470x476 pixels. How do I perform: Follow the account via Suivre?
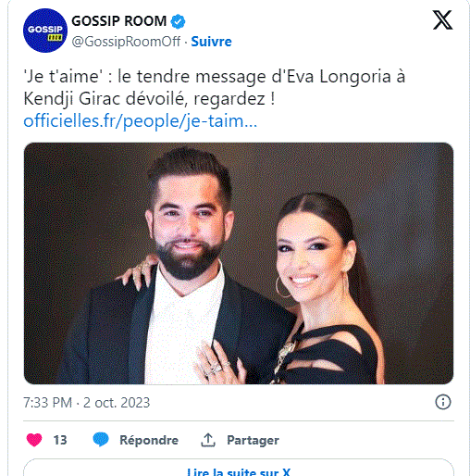click(211, 42)
